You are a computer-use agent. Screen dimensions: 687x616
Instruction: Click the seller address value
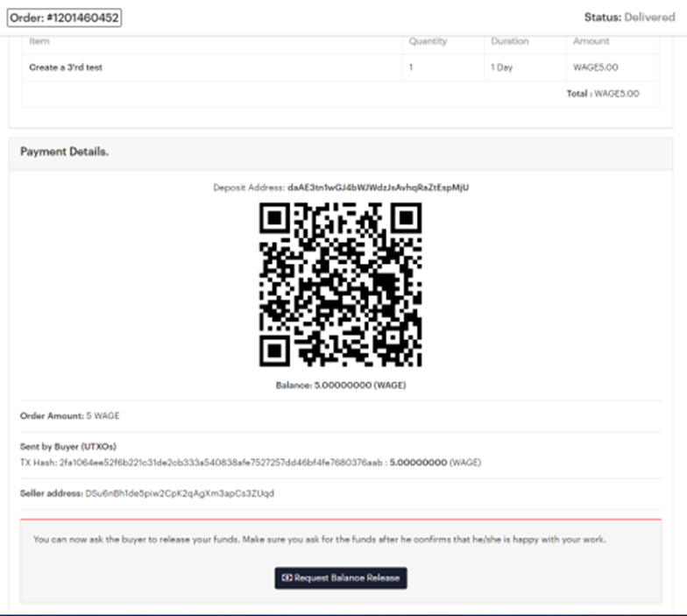point(180,493)
